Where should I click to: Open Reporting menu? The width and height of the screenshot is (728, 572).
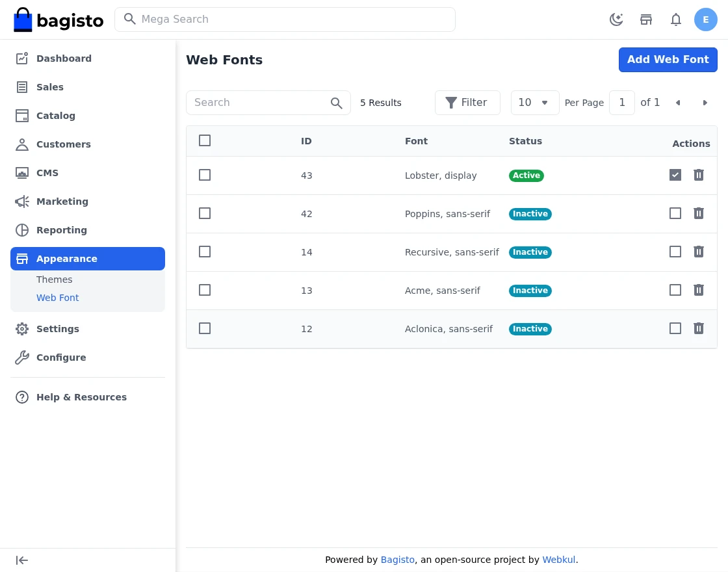(x=88, y=230)
